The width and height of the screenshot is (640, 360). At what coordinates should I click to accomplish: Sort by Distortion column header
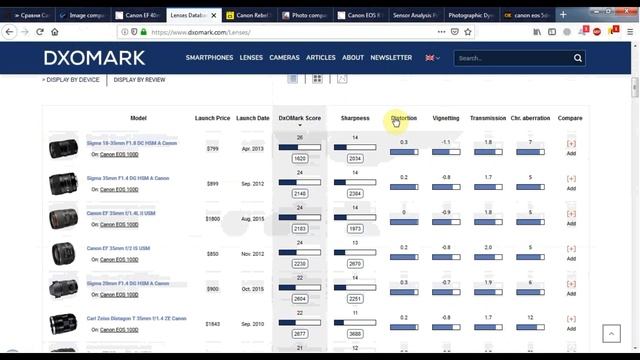[x=404, y=118]
